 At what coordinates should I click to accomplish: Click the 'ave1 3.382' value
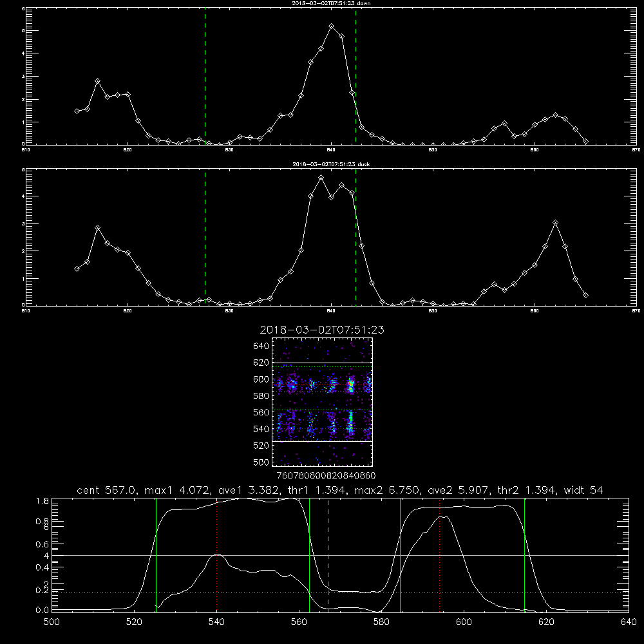coord(249,490)
